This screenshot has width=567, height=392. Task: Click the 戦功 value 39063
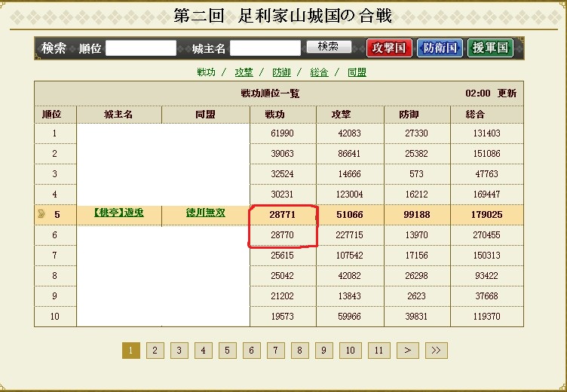pyautogui.click(x=283, y=154)
